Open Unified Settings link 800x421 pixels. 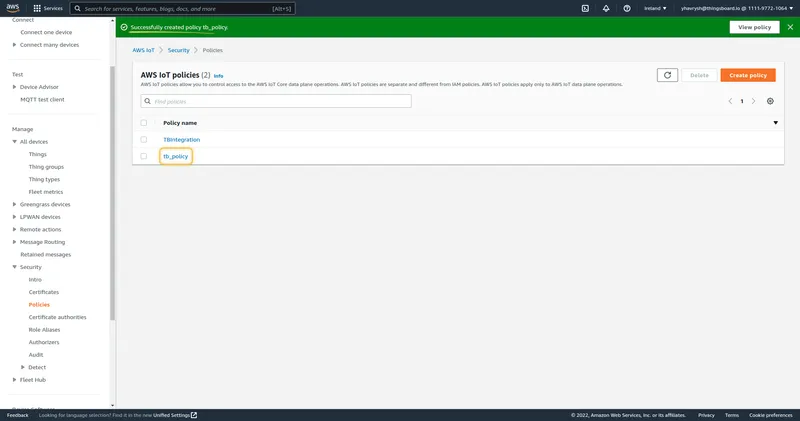coord(174,415)
